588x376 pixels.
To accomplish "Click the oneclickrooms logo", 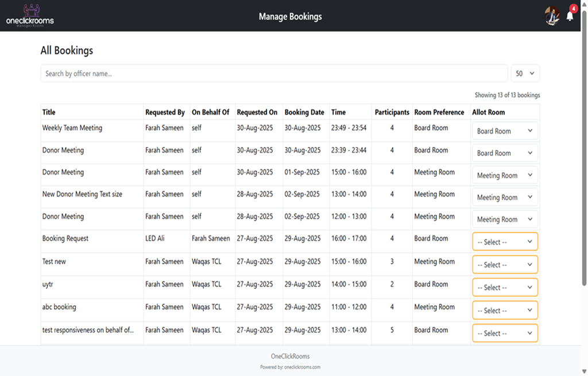I will coord(29,17).
